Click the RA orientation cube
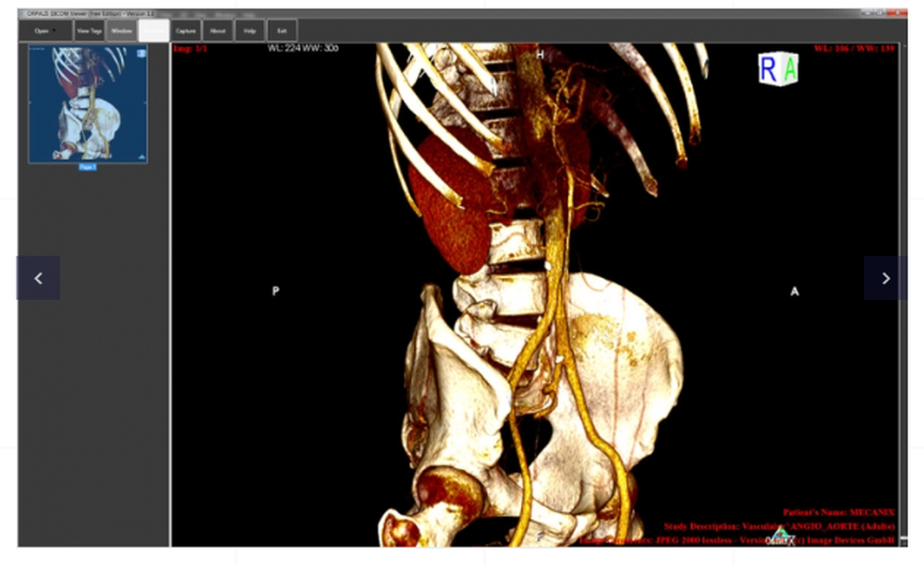This screenshot has height=566, width=924. tap(777, 68)
